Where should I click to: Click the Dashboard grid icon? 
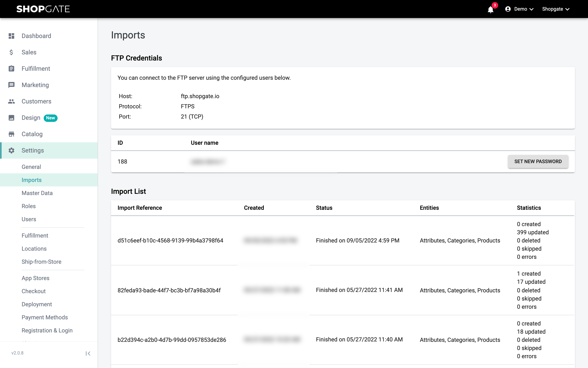pyautogui.click(x=11, y=36)
